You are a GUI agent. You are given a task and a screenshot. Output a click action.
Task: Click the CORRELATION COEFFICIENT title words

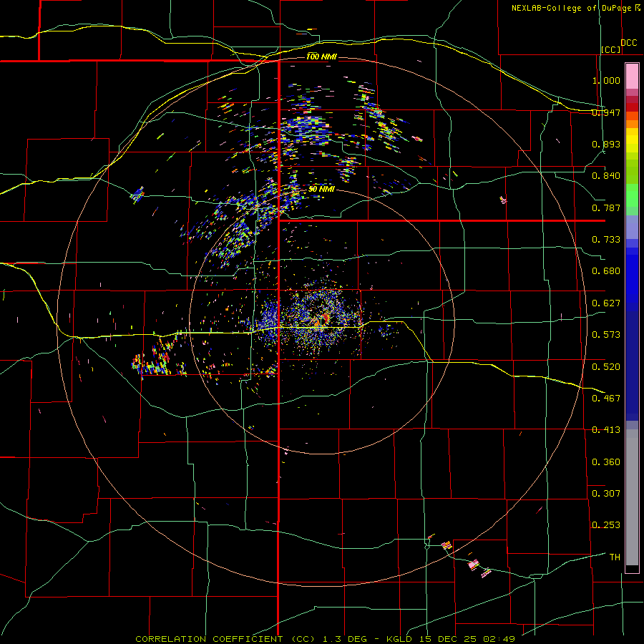(209, 639)
